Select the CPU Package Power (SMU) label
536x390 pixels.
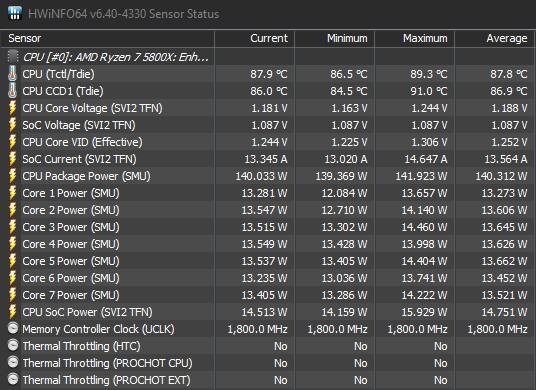86,176
